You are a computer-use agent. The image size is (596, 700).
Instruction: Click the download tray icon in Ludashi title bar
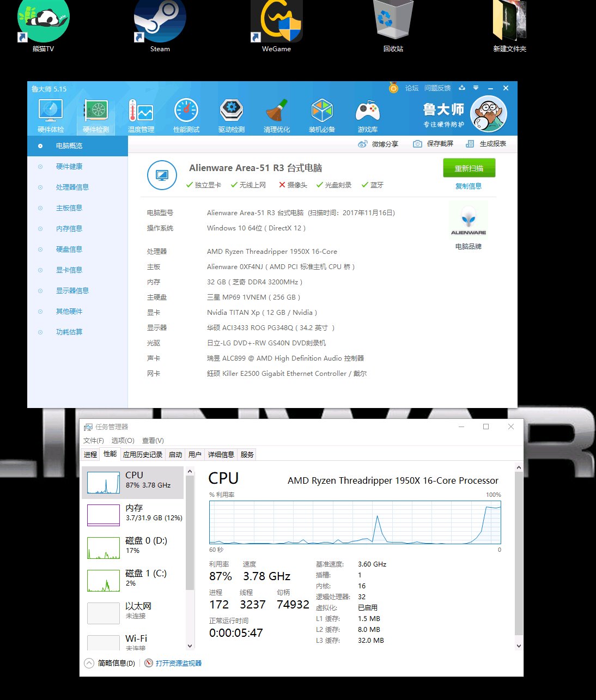click(x=462, y=88)
